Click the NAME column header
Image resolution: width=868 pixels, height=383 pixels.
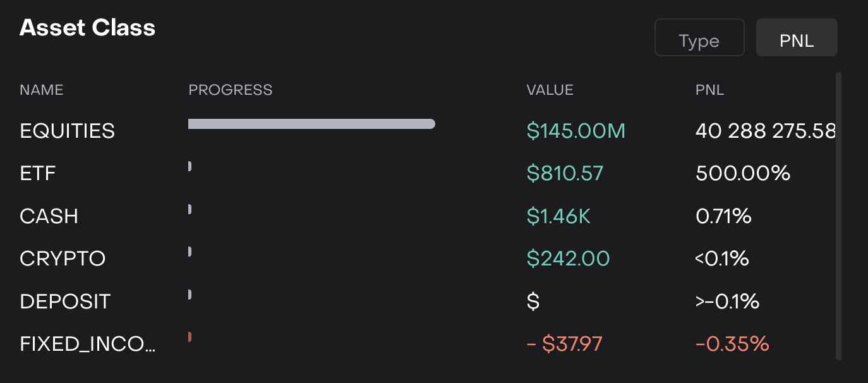(x=42, y=90)
